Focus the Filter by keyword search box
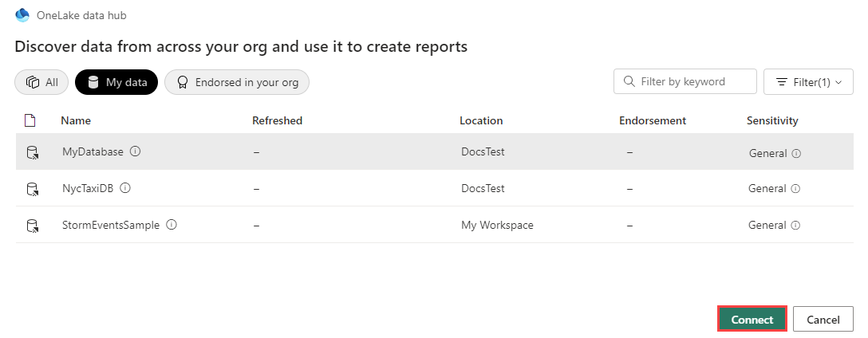868x338 pixels. [691, 81]
